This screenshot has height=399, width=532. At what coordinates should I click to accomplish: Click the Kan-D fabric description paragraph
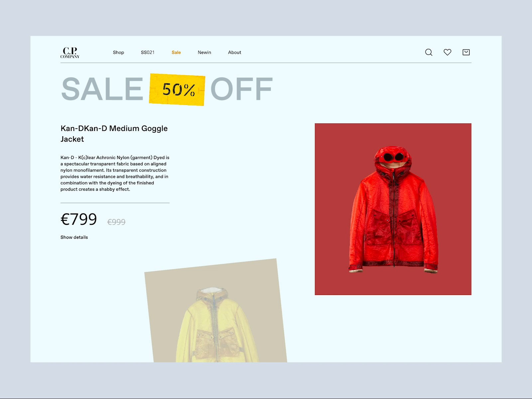[x=115, y=173]
